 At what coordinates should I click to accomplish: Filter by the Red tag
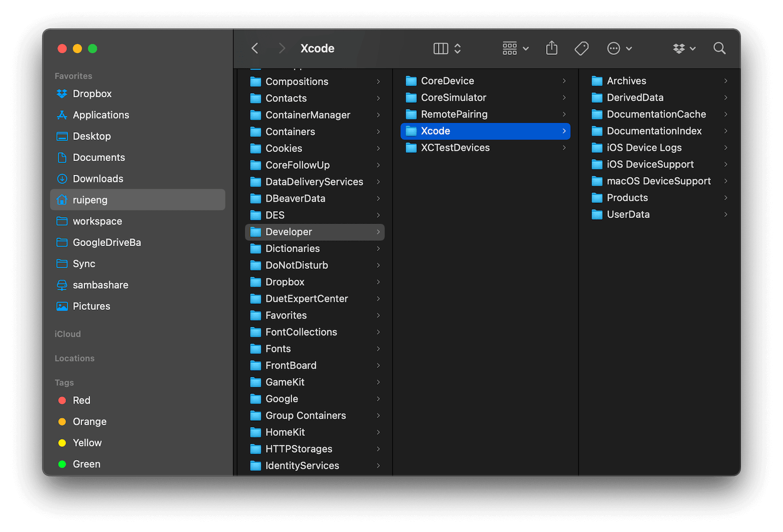138,400
